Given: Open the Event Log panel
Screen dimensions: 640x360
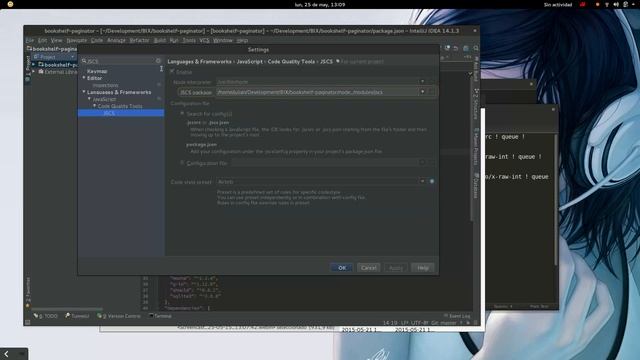Looking at the screenshot, I should [x=457, y=316].
